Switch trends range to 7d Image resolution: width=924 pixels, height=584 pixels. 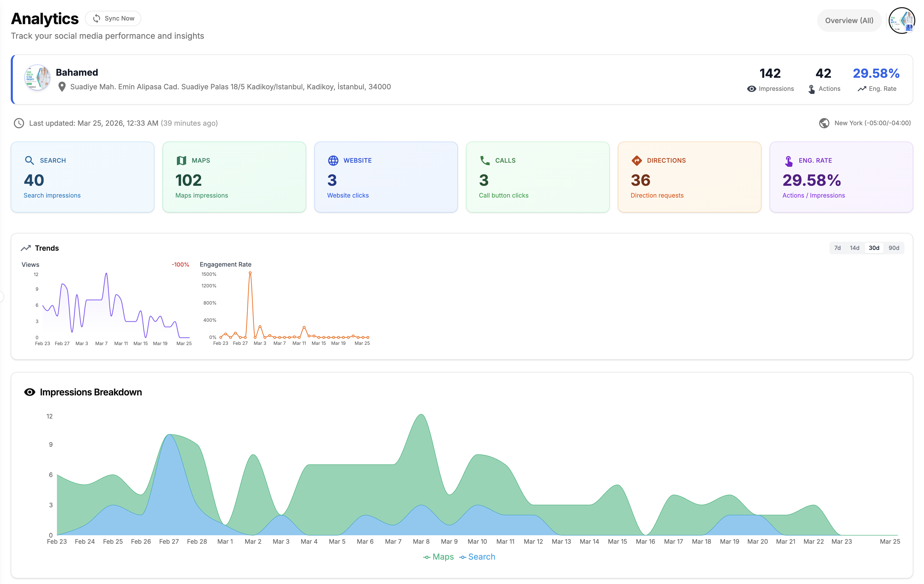[837, 248]
